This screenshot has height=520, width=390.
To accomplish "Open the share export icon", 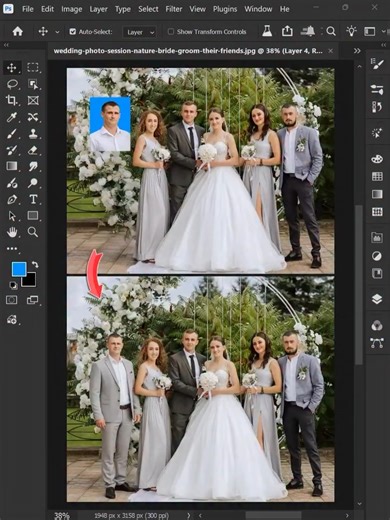I will [x=287, y=31].
